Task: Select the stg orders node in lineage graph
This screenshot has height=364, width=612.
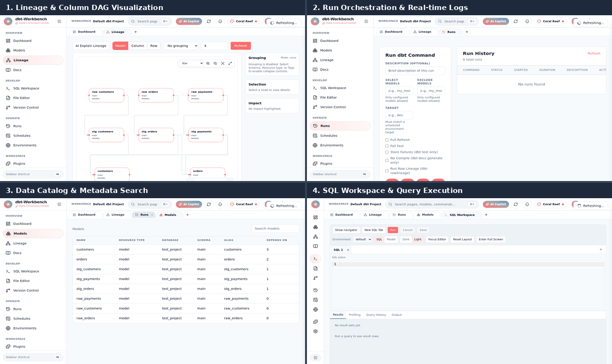Action: point(156,135)
